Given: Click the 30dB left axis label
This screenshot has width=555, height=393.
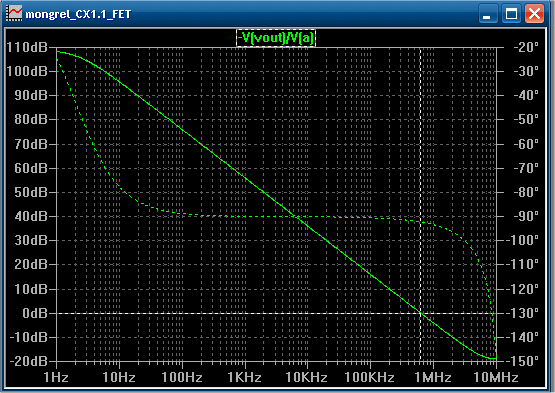Looking at the screenshot, I should pos(31,240).
